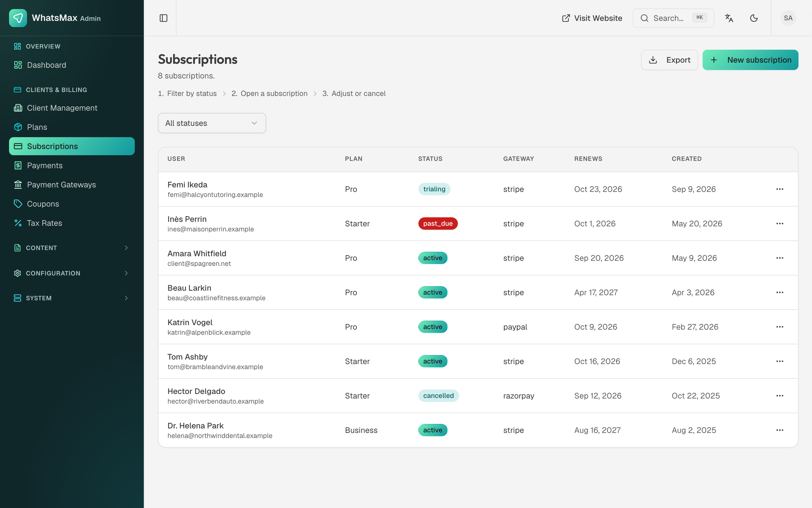Click the razorpay gateway cell
The height and width of the screenshot is (508, 812).
(519, 396)
